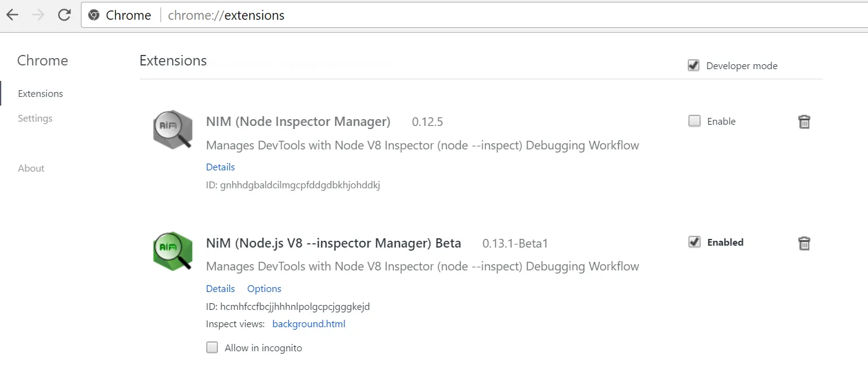Click the Chrome heading in the sidebar
The height and width of the screenshot is (384, 868).
tap(43, 61)
